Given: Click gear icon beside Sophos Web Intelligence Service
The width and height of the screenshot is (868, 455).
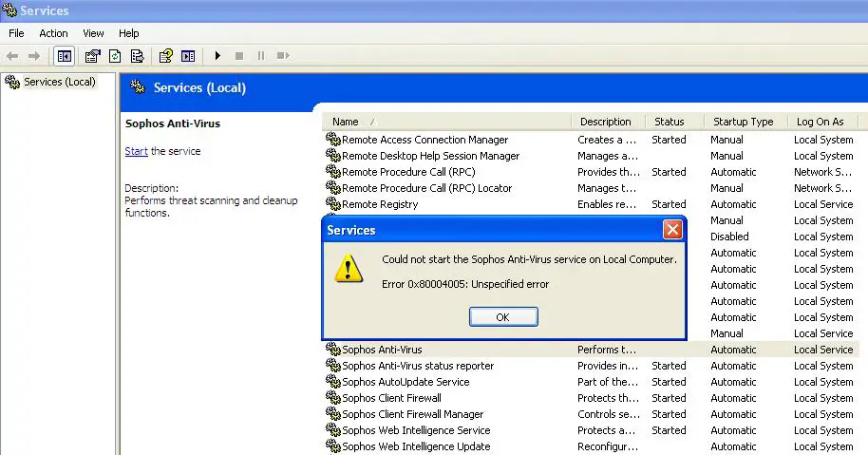Looking at the screenshot, I should point(332,429).
